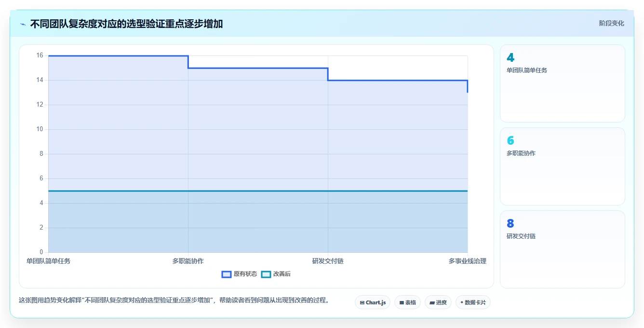
Task: Click the 阶段变化 label in the header
Action: [611, 23]
